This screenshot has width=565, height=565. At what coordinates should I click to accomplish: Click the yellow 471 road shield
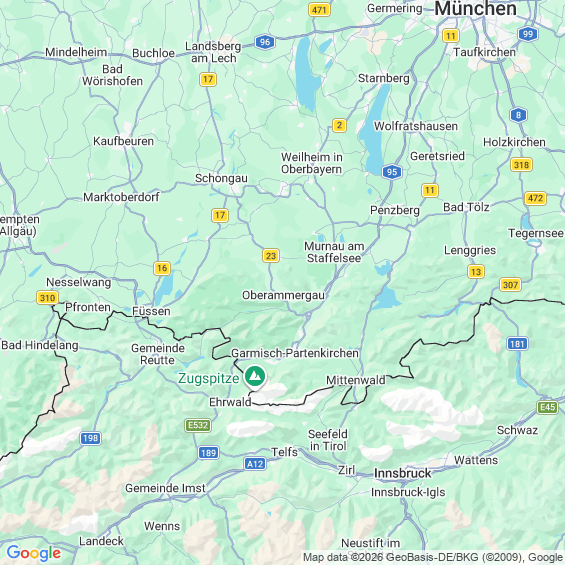(x=320, y=10)
